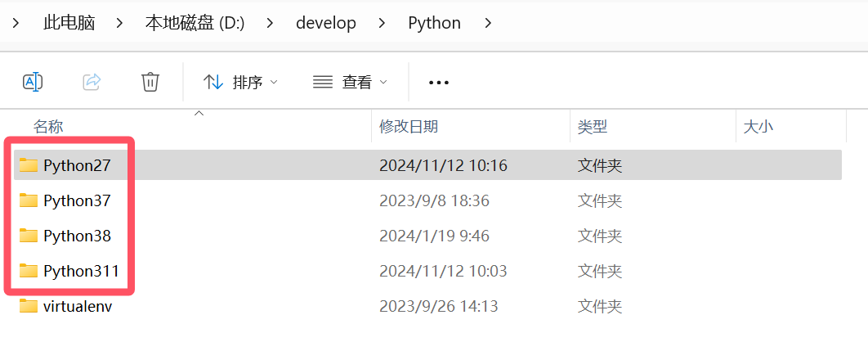
Task: Click 文件夹 type in Python27 row
Action: tap(600, 165)
